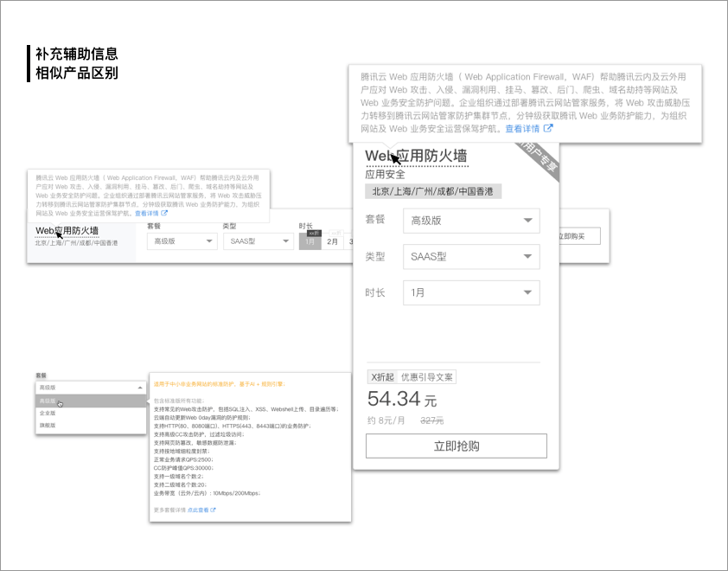Image resolution: width=728 pixels, height=571 pixels.
Task: Click the external link icon beside 查看详情 in top tooltip
Action: [548, 130]
